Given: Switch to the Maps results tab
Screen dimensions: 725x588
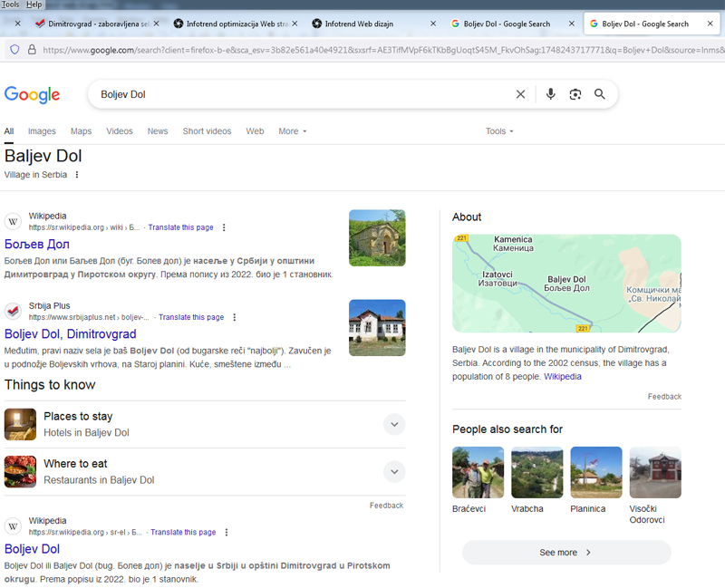Looking at the screenshot, I should tap(81, 131).
